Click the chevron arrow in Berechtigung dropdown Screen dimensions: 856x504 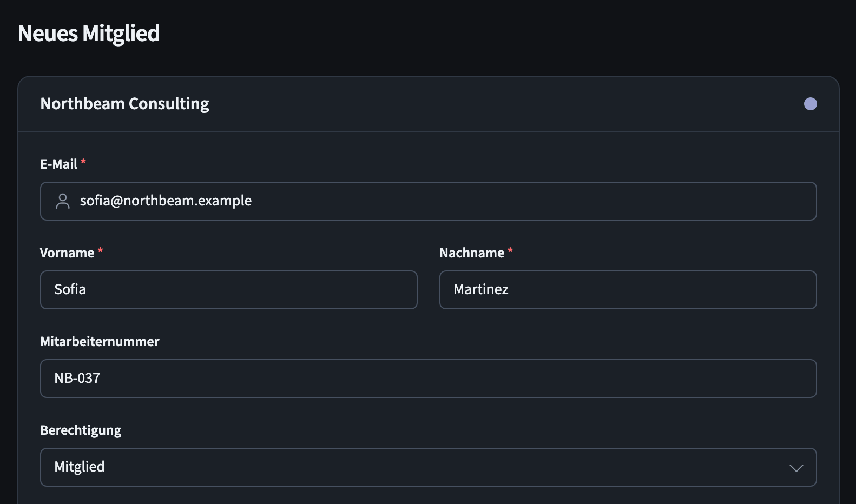(x=796, y=468)
